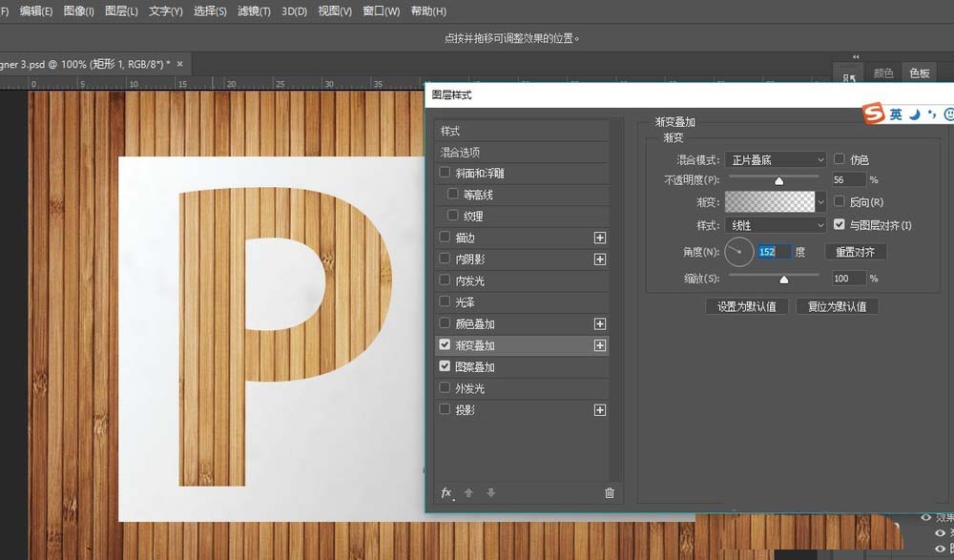This screenshot has height=560, width=954.
Task: Click the opacity slider handle
Action: pyautogui.click(x=778, y=180)
